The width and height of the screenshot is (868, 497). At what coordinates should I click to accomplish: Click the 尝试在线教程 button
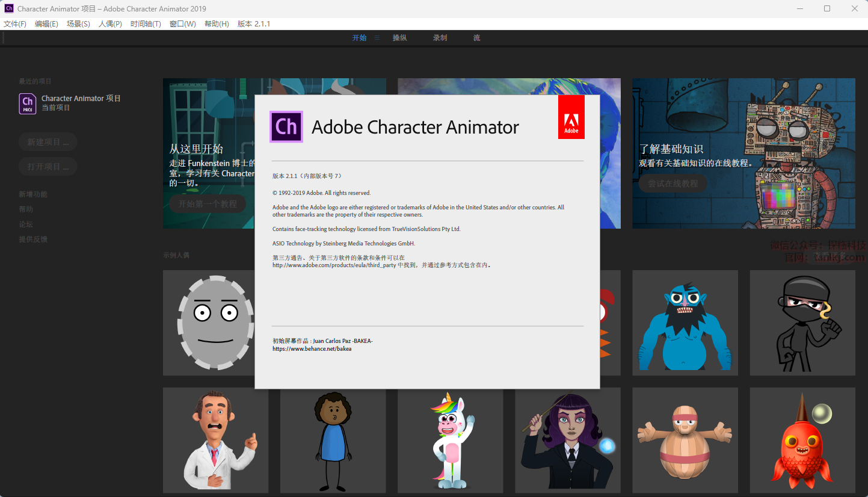tap(673, 184)
